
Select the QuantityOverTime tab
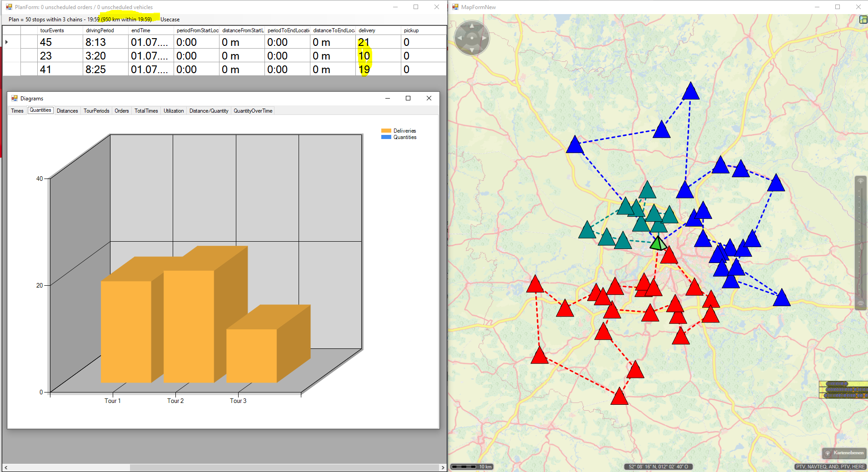click(x=253, y=111)
